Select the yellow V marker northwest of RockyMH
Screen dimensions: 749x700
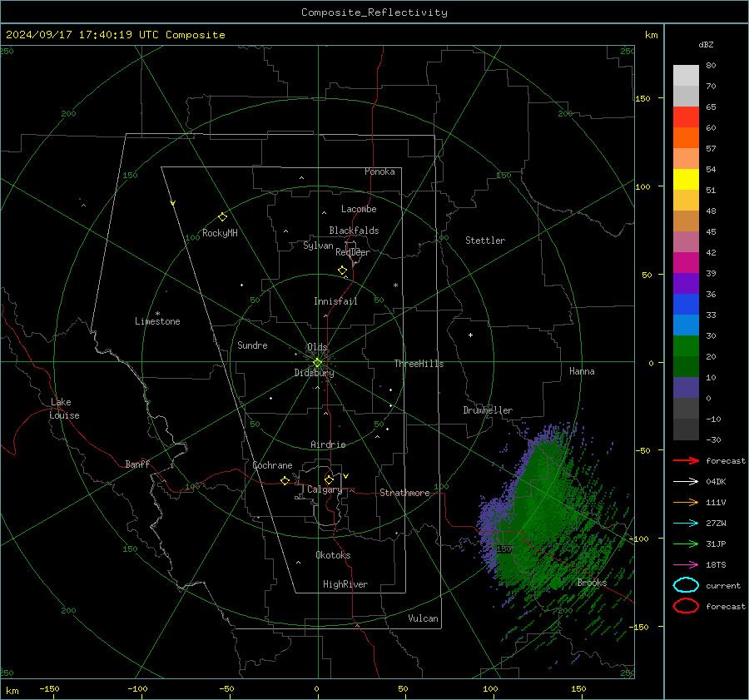click(x=173, y=203)
